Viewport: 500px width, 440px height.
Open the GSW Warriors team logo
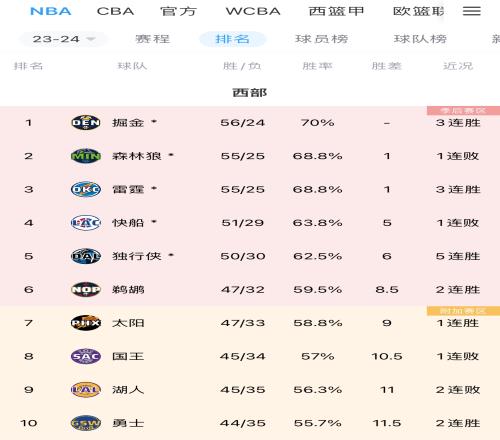[86, 423]
